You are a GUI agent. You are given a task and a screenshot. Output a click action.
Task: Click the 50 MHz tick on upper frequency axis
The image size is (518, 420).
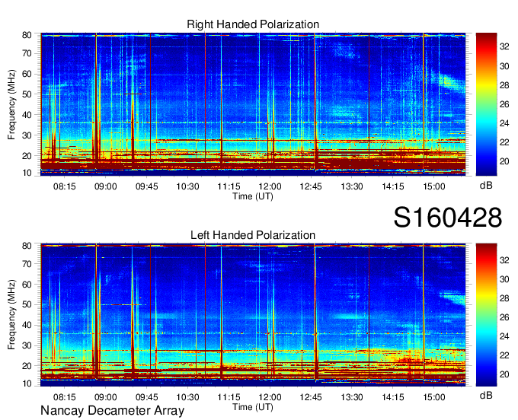point(27,94)
